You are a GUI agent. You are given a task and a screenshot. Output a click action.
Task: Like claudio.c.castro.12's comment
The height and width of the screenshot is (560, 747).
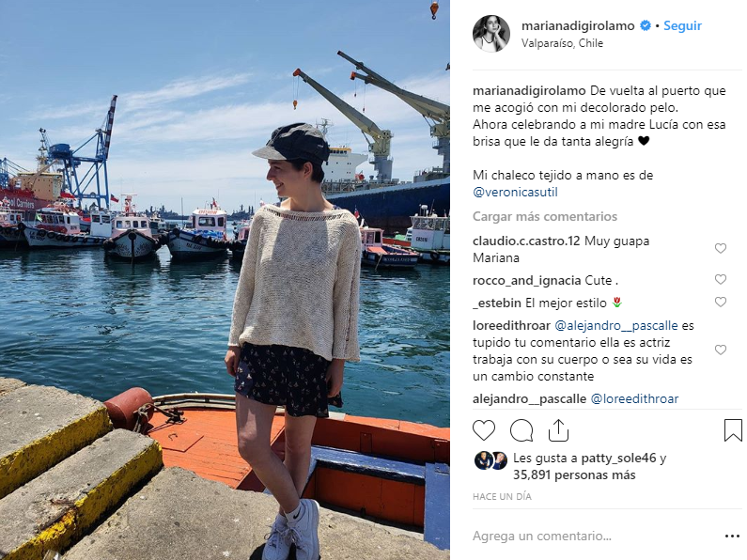click(x=721, y=249)
